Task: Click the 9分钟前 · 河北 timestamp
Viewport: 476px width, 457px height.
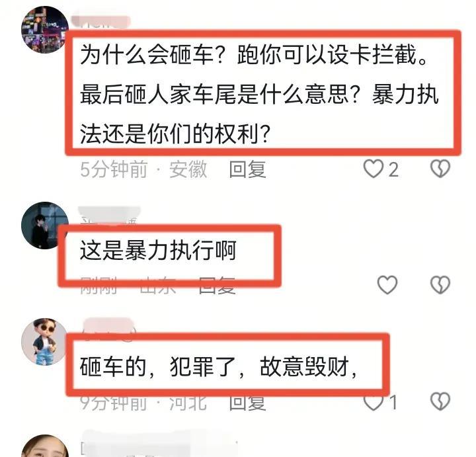Action: point(143,403)
